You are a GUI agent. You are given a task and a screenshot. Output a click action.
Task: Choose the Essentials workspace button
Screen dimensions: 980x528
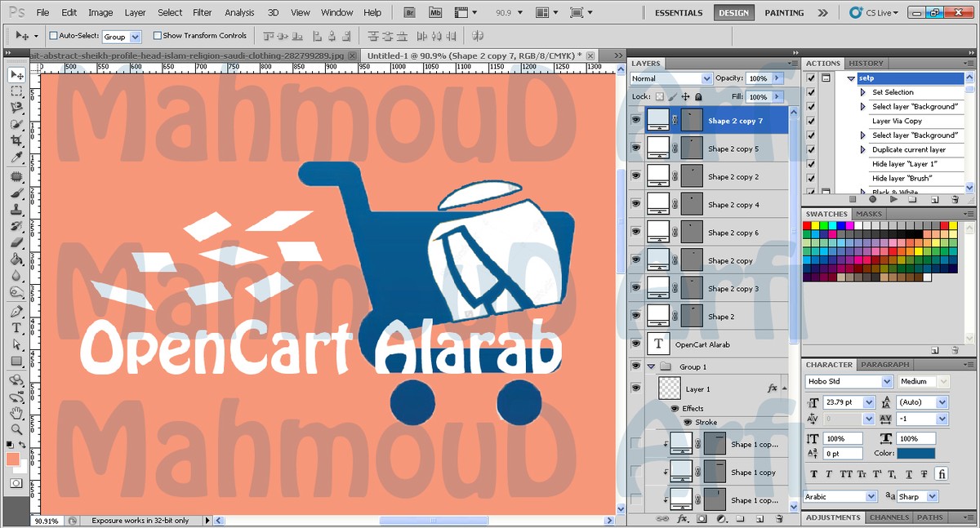pos(679,13)
